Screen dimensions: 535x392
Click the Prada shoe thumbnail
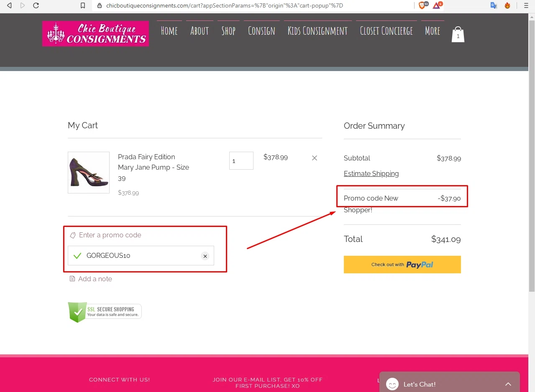[x=89, y=173]
